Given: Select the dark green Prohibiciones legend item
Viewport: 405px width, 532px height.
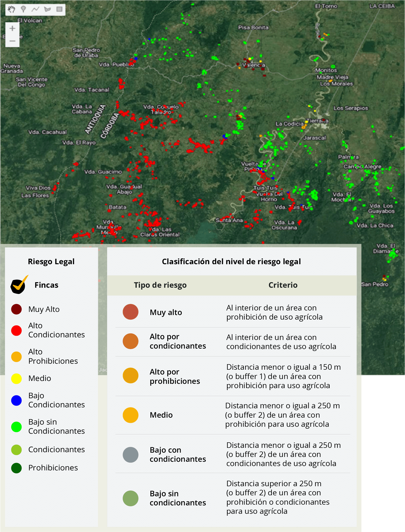Looking at the screenshot, I should [x=16, y=468].
